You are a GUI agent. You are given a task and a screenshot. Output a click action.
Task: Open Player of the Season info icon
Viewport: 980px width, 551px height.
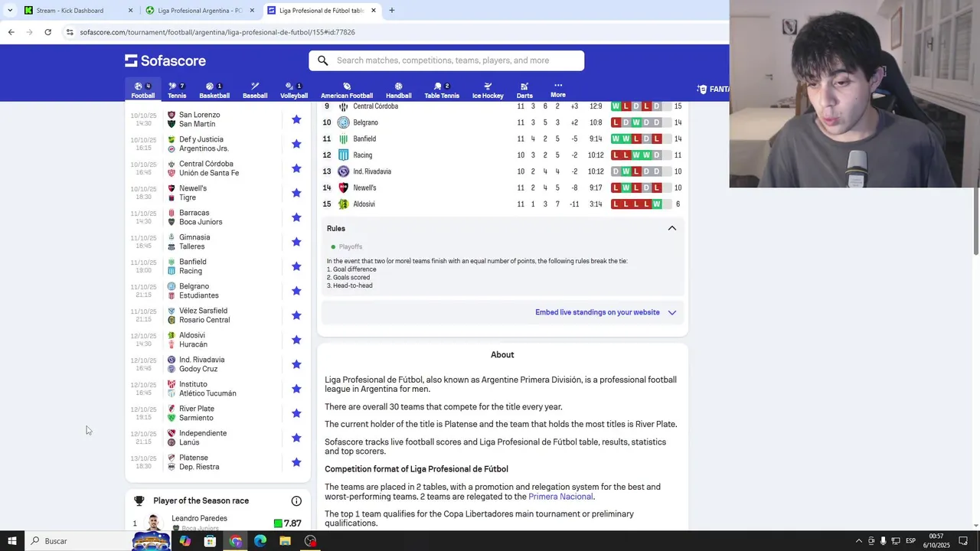296,500
